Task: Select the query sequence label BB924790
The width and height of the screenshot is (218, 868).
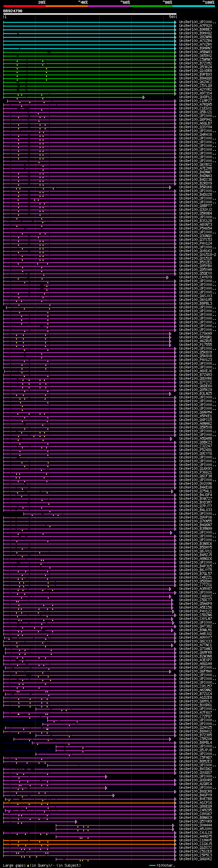Action: coord(13,11)
